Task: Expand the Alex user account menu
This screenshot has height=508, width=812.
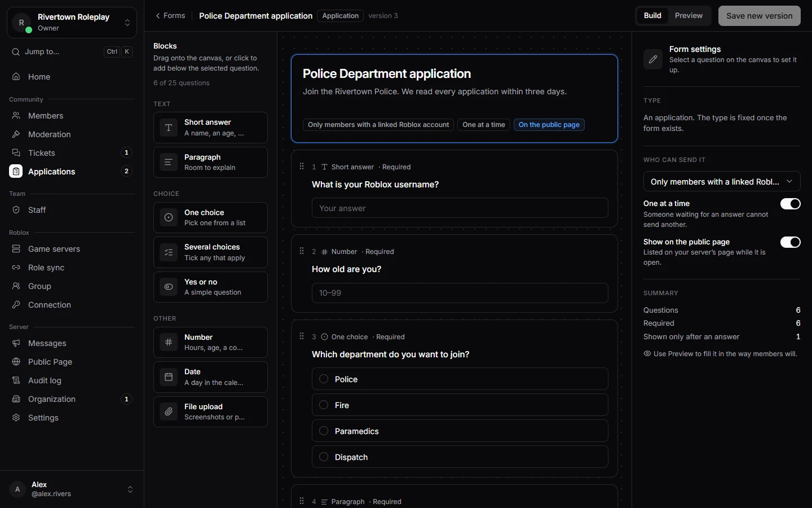Action: 72,489
